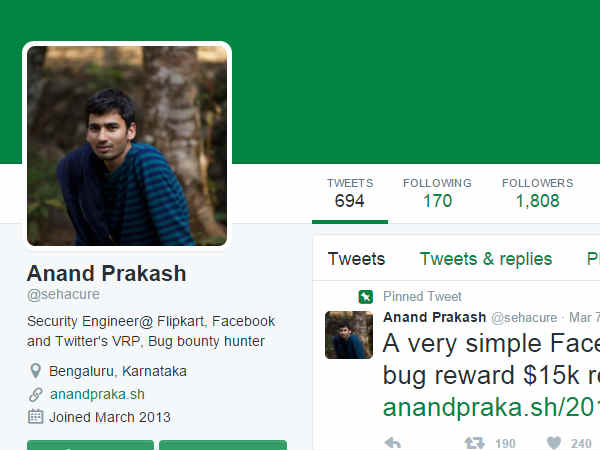The height and width of the screenshot is (450, 600).
Task: Click the location pin icon beside Bengaluru
Action: point(36,371)
